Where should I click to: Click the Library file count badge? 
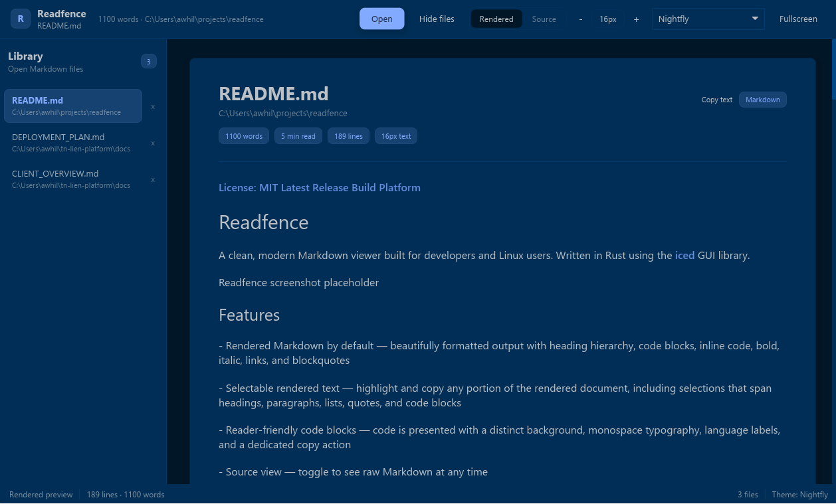click(x=149, y=62)
